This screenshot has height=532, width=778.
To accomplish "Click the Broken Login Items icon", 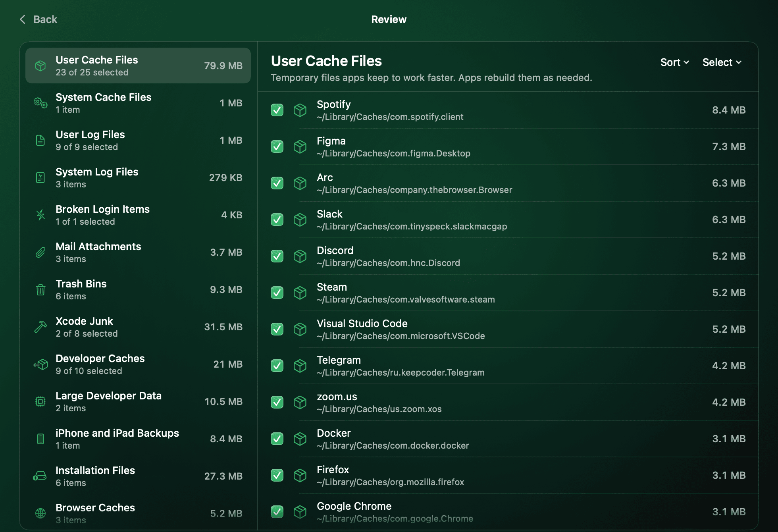I will coord(40,215).
